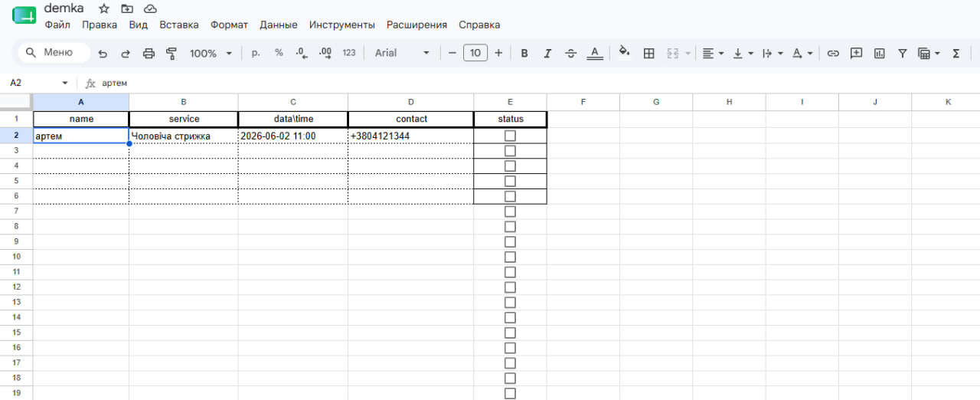Viewport: 980px width, 400px height.
Task: Open the Вставка menu
Action: pos(179,25)
